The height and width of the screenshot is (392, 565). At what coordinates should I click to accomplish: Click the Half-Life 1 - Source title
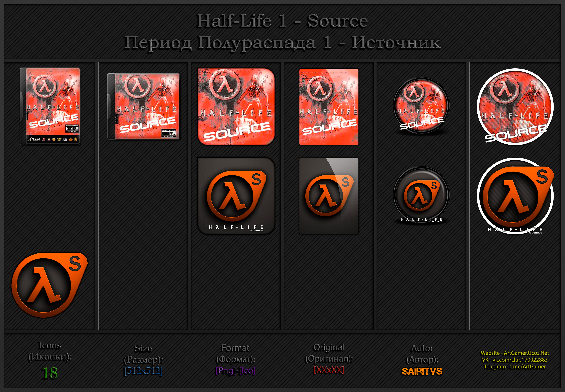pyautogui.click(x=282, y=21)
